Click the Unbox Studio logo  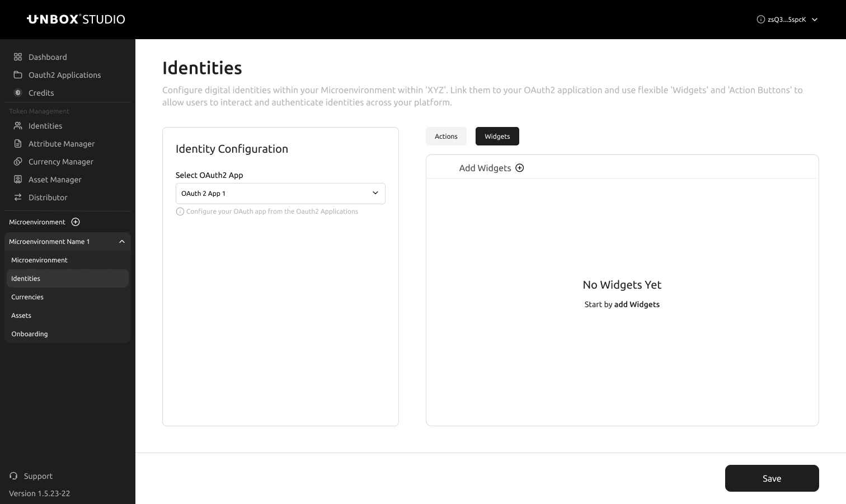click(x=76, y=19)
